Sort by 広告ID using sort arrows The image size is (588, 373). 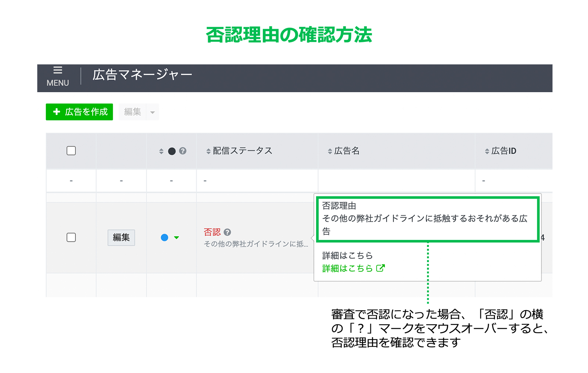(487, 151)
